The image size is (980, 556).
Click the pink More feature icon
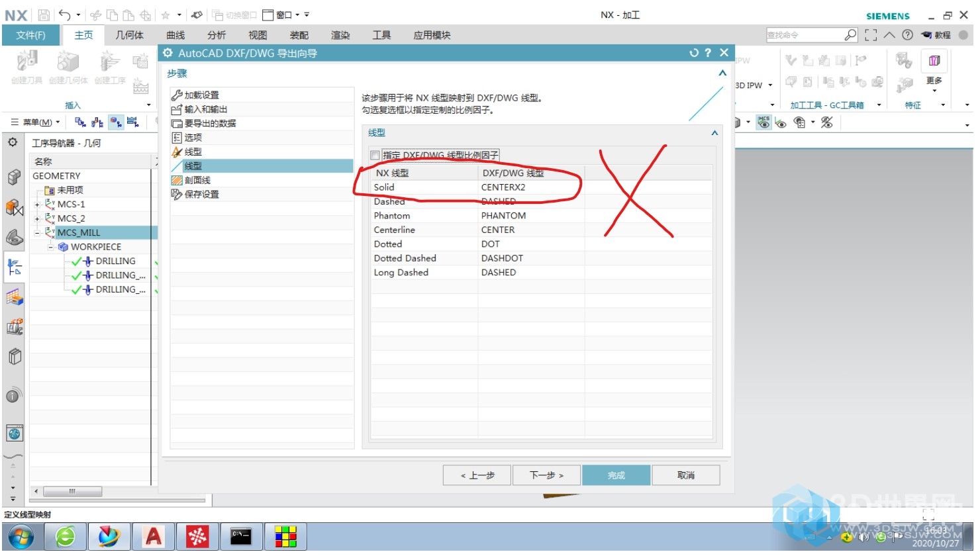(x=934, y=61)
